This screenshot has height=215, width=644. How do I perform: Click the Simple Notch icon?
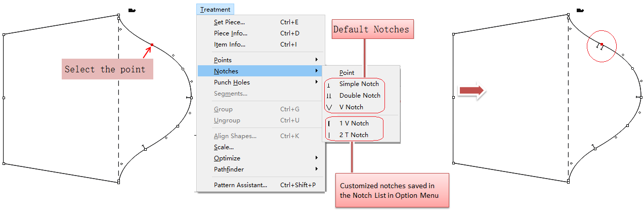329,84
